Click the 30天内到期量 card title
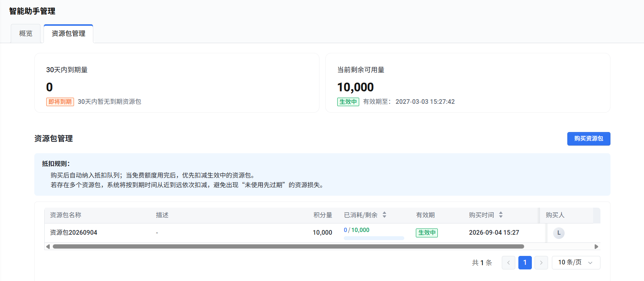 (x=67, y=70)
